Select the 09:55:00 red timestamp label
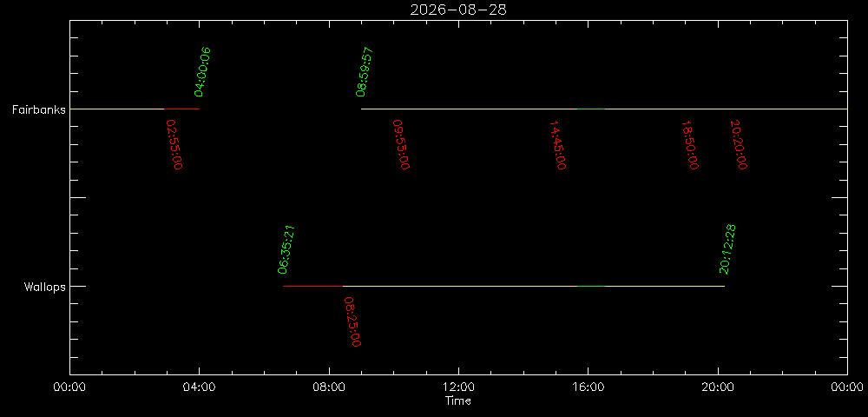Viewport: 868px width, 417px height. tap(401, 144)
